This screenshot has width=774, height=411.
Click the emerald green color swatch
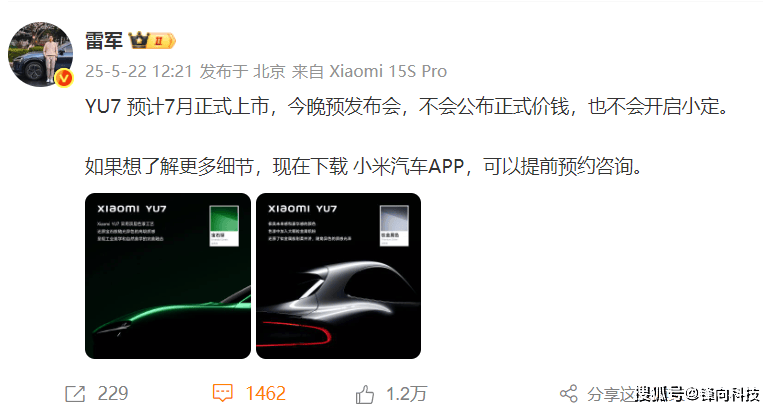pyautogui.click(x=224, y=225)
